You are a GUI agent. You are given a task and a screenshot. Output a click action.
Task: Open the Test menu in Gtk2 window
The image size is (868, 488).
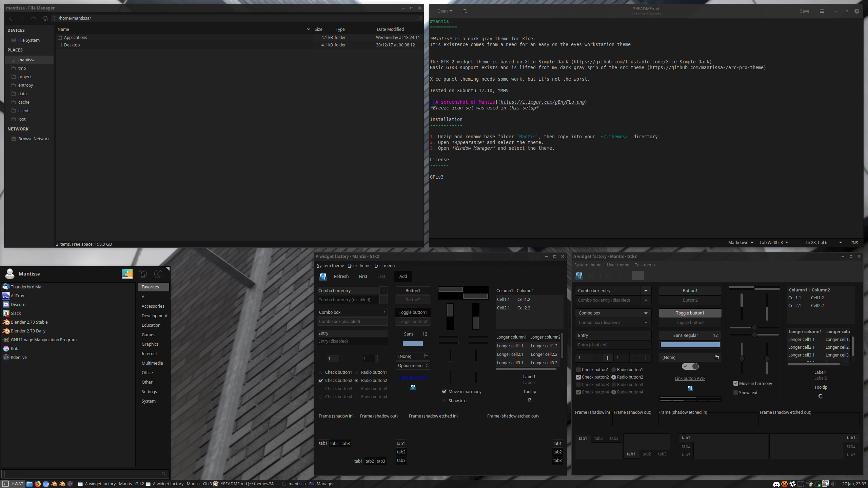click(x=384, y=266)
